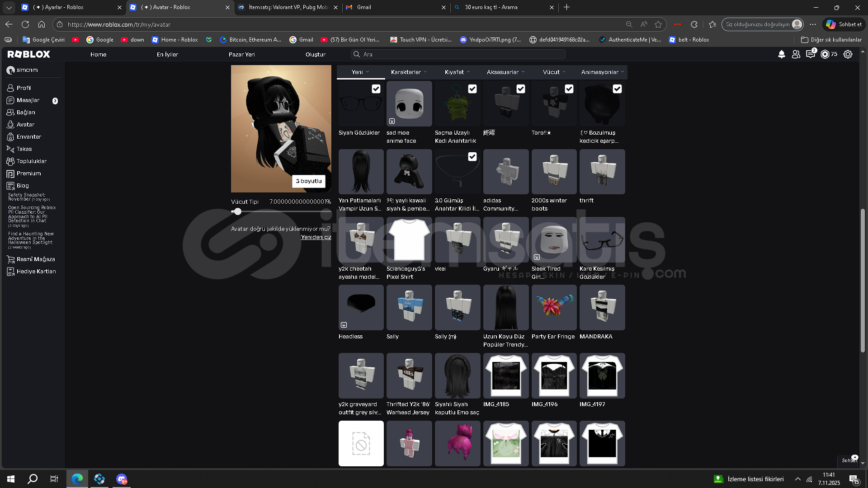
Task: Open Envanter in the left sidebar
Action: pos(28,136)
